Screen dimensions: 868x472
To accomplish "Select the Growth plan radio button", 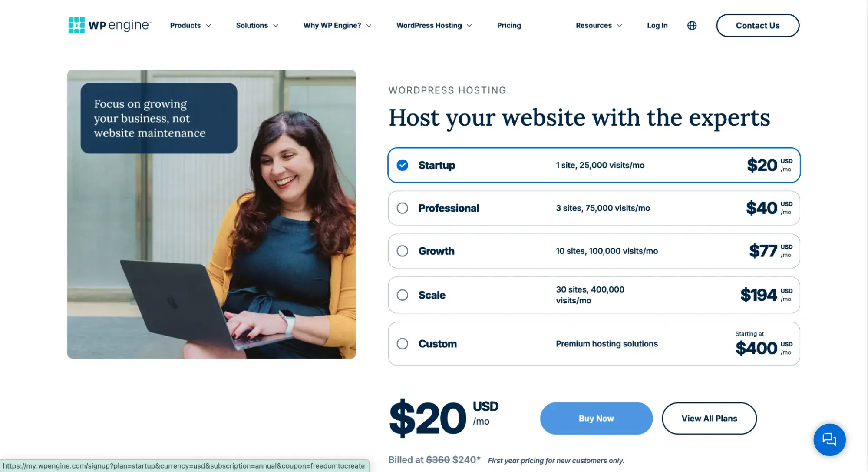I will point(403,250).
